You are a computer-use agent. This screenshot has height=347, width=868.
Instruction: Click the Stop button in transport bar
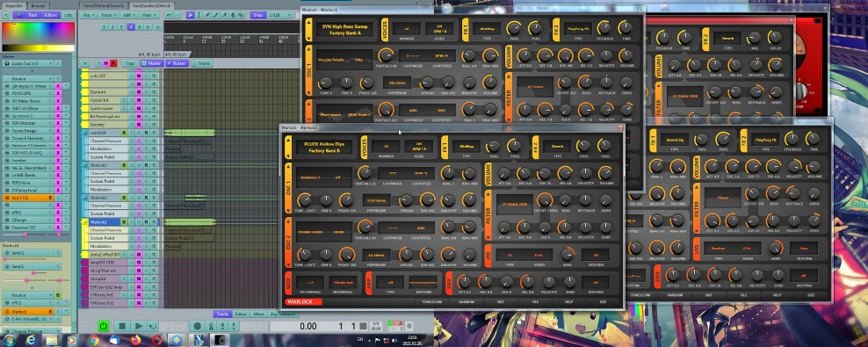[x=122, y=326]
